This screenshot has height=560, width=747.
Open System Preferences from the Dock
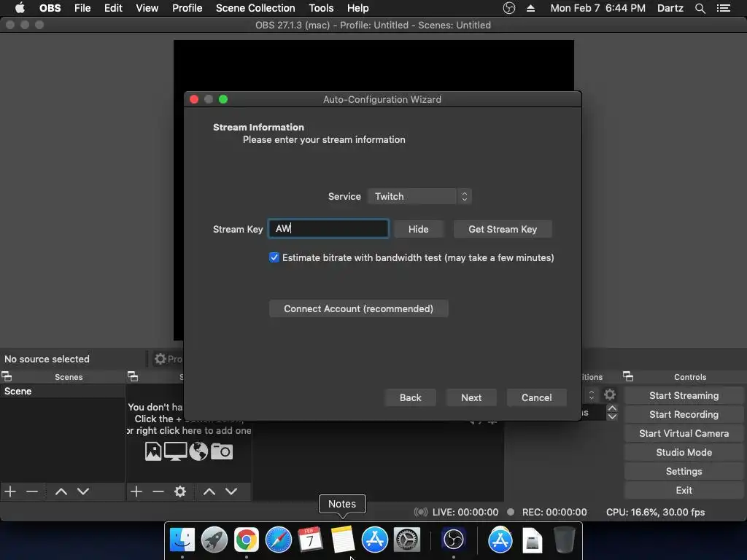pos(407,540)
